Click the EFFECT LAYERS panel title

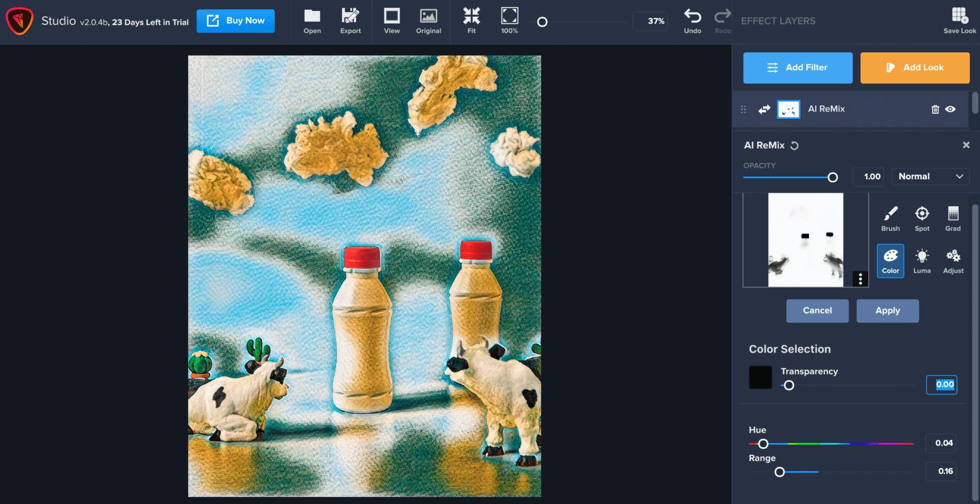[778, 21]
